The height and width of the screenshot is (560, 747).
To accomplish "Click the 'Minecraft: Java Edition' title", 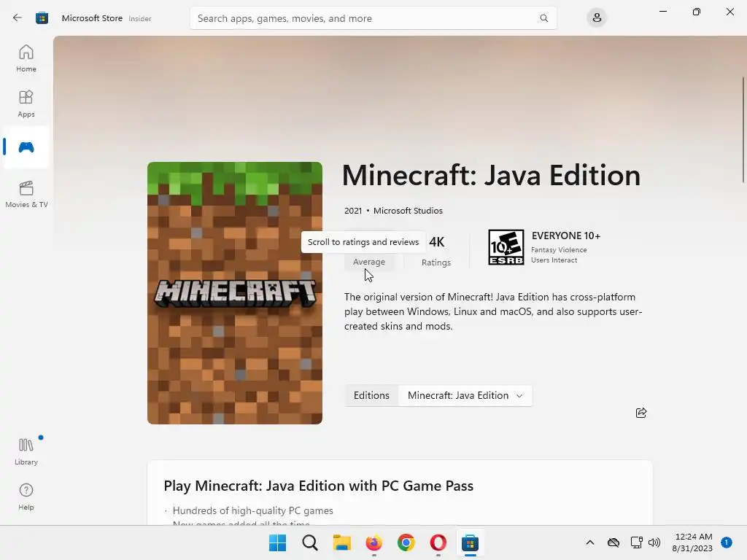I will coord(491,175).
